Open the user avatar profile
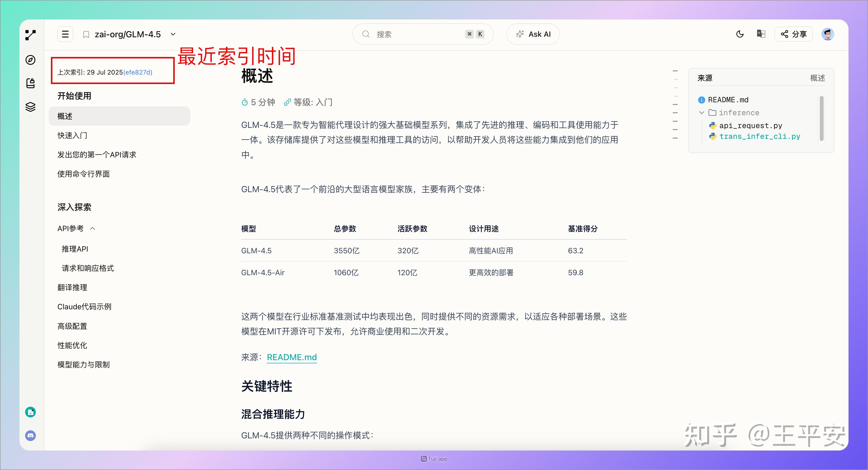This screenshot has height=470, width=868. click(x=827, y=34)
